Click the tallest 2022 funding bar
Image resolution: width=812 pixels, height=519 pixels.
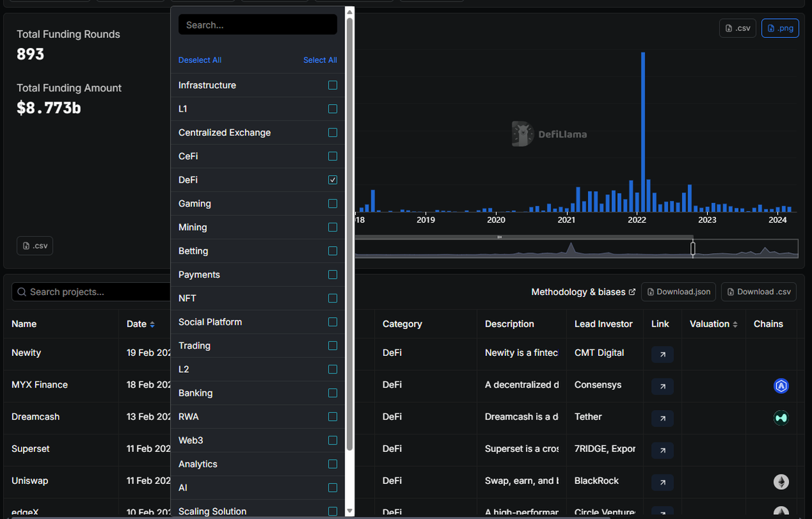tap(643, 132)
